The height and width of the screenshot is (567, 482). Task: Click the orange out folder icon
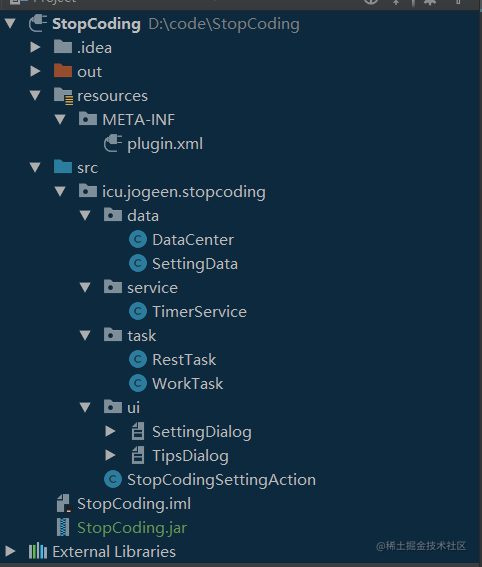pos(63,71)
